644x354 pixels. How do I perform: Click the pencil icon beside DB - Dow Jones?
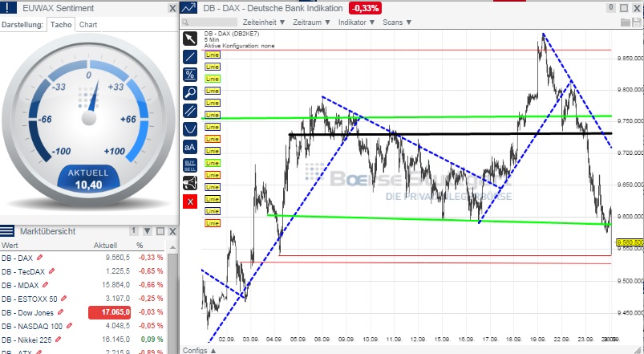60,312
